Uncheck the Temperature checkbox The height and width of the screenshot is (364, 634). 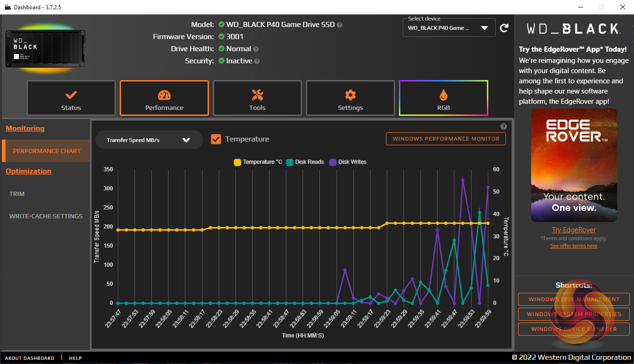[x=216, y=139]
